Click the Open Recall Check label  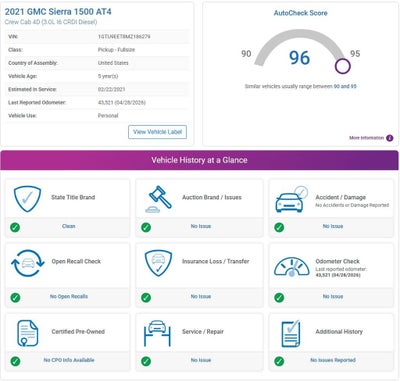click(x=76, y=261)
